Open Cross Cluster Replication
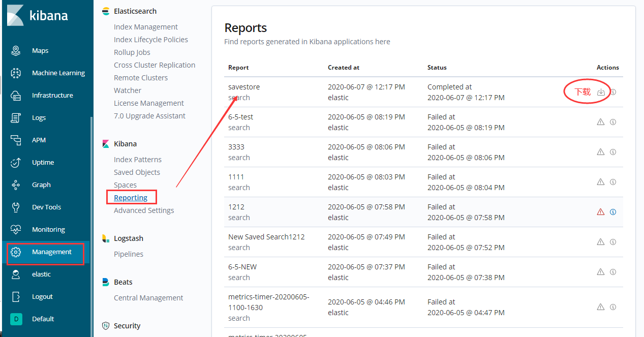 155,65
